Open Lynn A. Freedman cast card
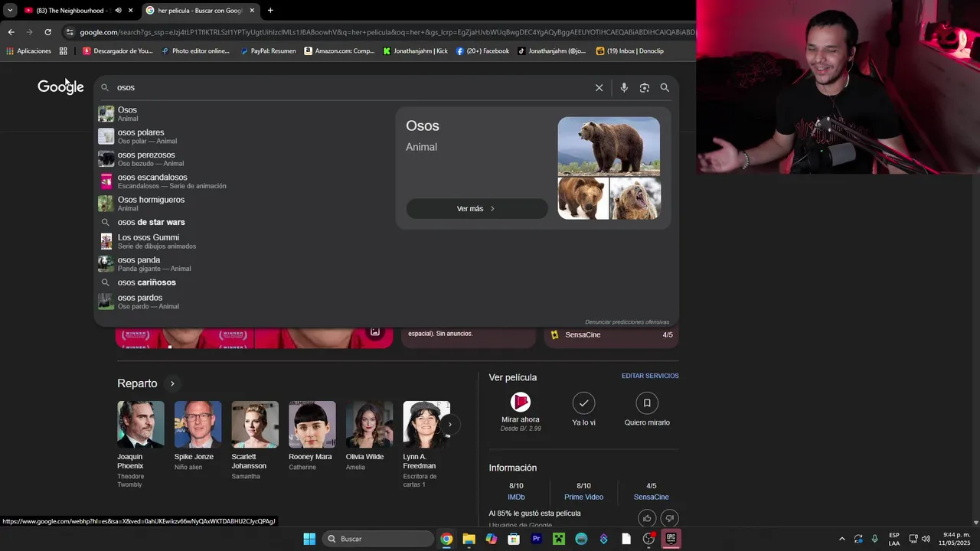Image resolution: width=980 pixels, height=551 pixels. click(x=426, y=445)
